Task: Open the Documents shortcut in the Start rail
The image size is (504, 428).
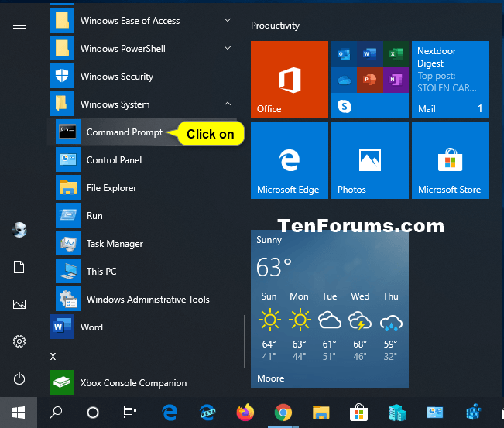Action: pos(19,267)
